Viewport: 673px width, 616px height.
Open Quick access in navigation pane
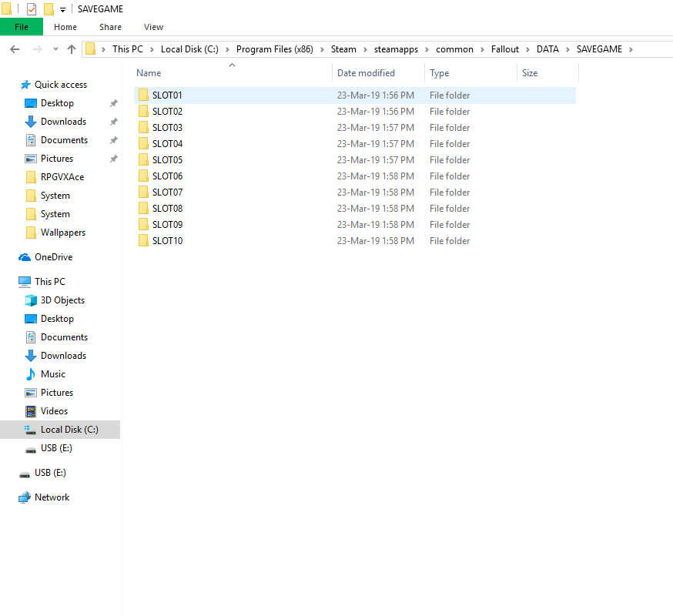(x=61, y=85)
